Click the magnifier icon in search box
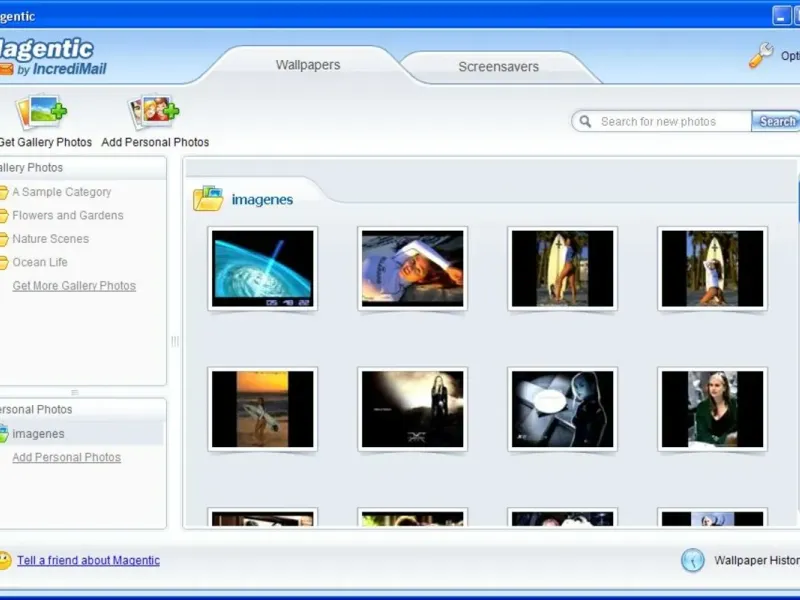 [585, 121]
